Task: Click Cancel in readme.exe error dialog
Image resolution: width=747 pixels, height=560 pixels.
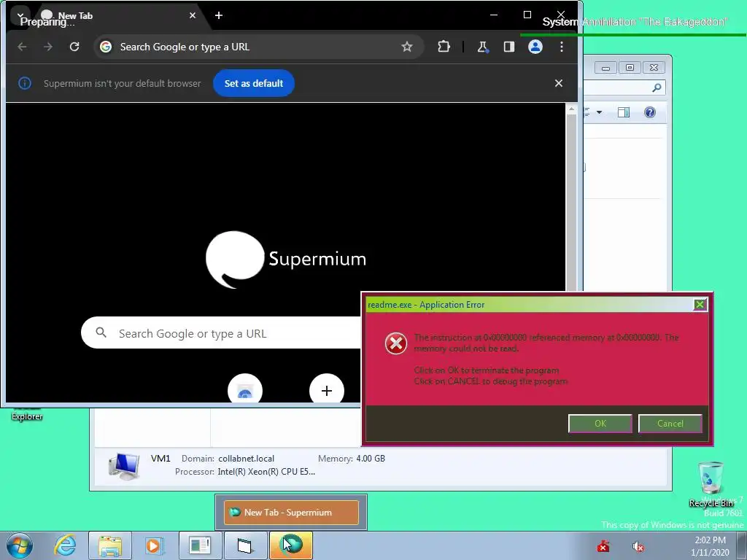Action: coord(670,424)
